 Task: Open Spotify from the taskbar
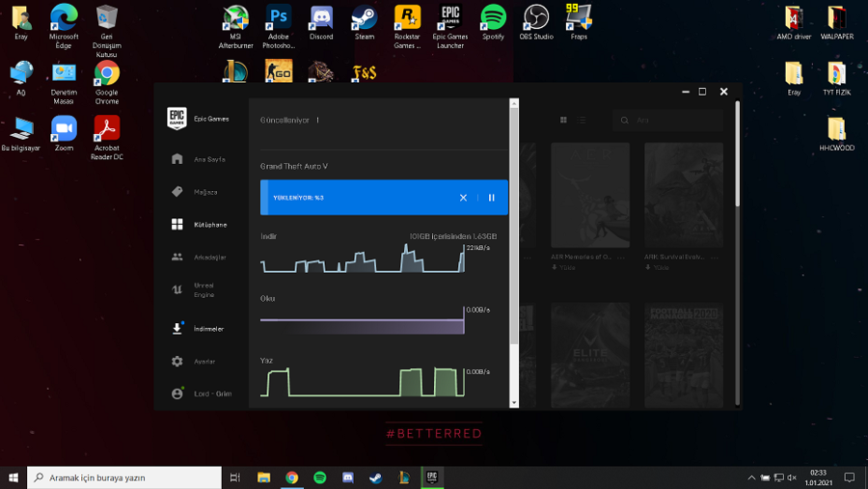point(319,477)
